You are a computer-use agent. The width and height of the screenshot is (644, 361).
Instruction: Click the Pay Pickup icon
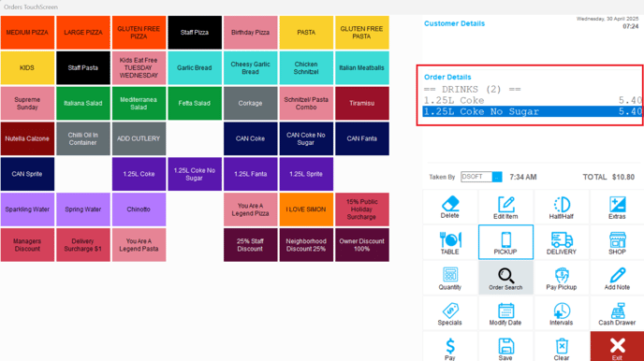point(562,275)
